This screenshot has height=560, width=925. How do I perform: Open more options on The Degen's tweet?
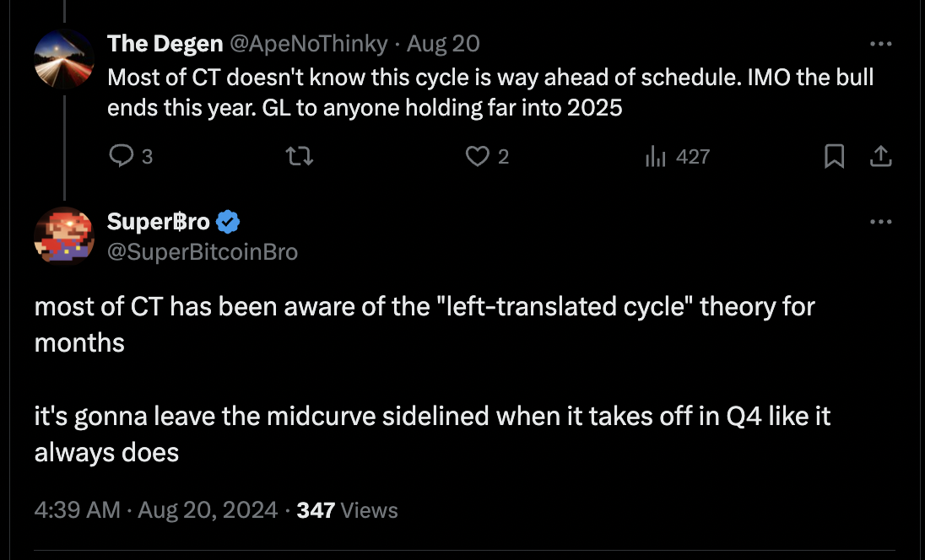(880, 43)
